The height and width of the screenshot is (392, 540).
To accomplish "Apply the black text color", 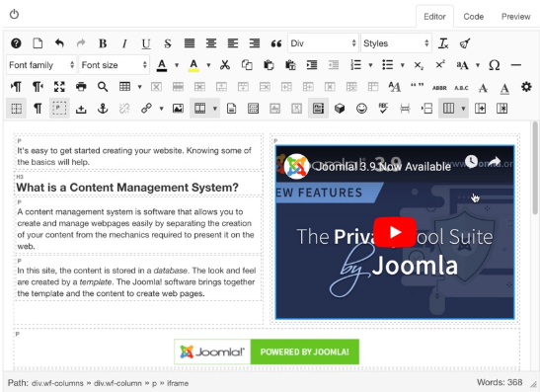I will coord(162,65).
